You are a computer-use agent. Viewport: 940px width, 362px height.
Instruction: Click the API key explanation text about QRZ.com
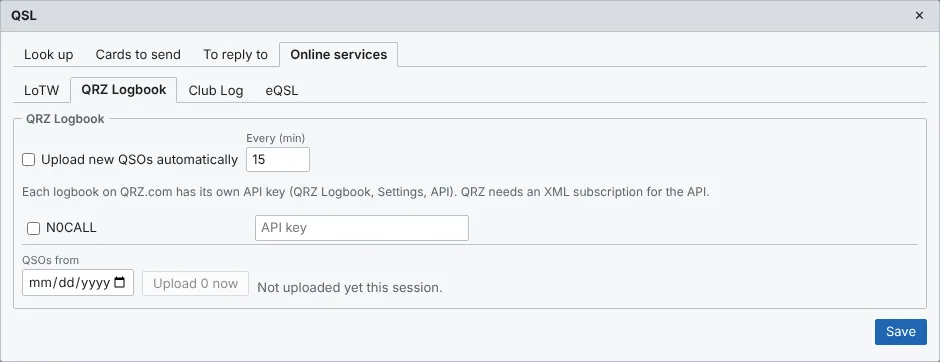pos(366,193)
